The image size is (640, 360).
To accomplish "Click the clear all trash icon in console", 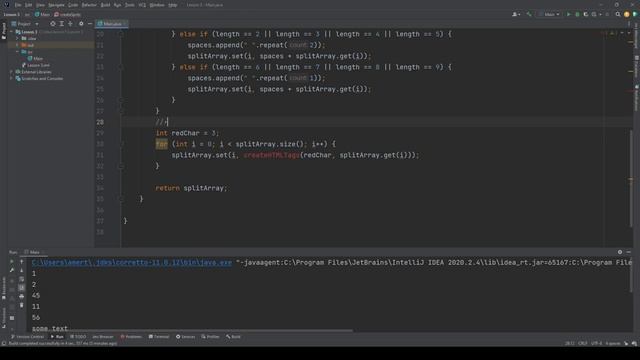I will [x=22, y=305].
